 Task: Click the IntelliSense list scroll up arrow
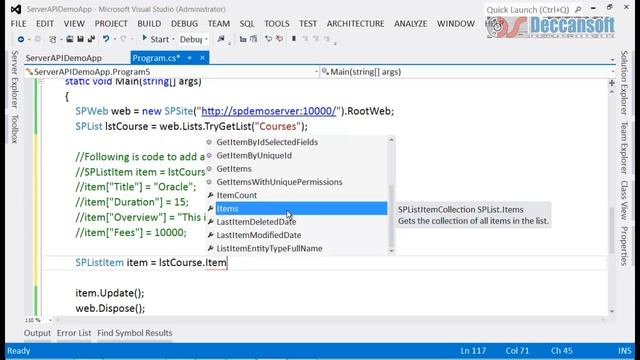pyautogui.click(x=391, y=140)
